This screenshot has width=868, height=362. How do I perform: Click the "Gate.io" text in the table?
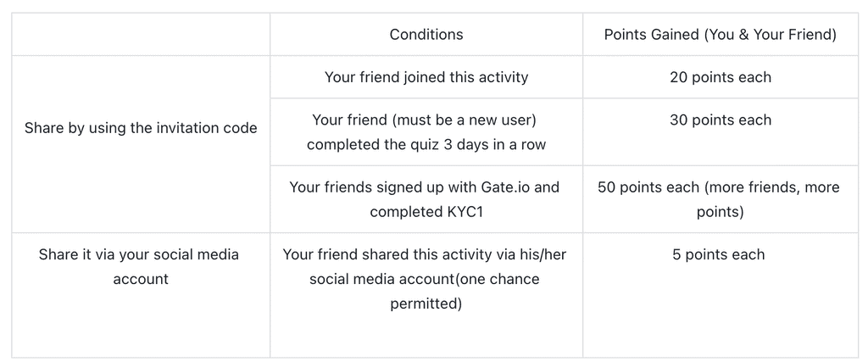(530, 187)
